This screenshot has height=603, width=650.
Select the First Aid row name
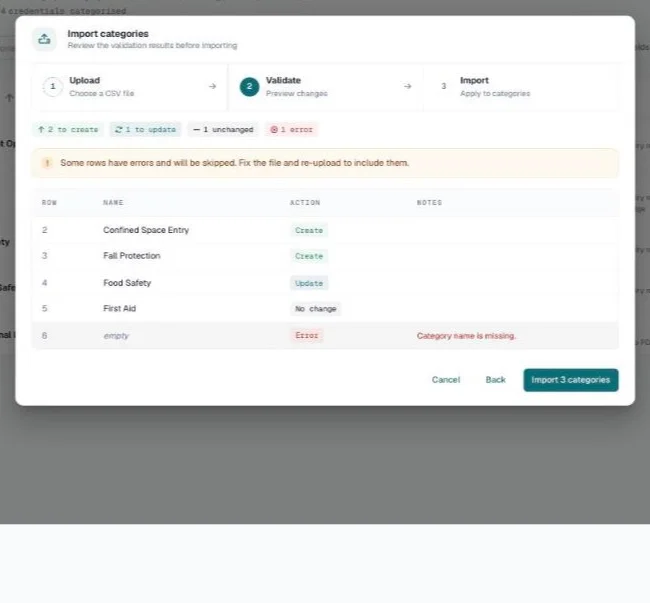click(x=119, y=308)
